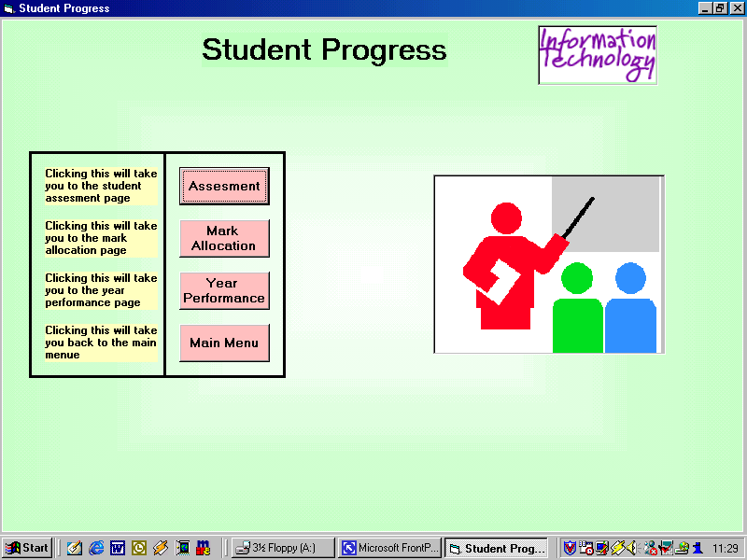747x560 pixels.
Task: Open the McAfee shield tray icon
Action: coord(570,549)
